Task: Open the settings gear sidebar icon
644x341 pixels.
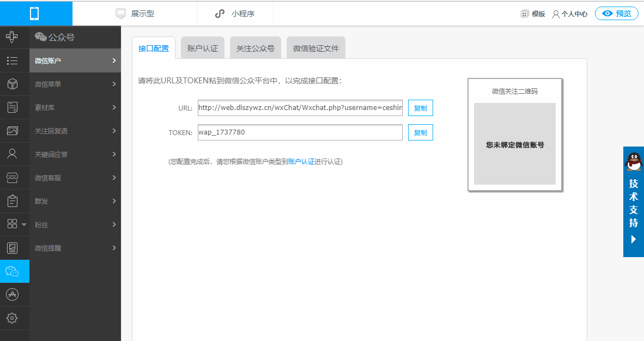Action: 12,318
